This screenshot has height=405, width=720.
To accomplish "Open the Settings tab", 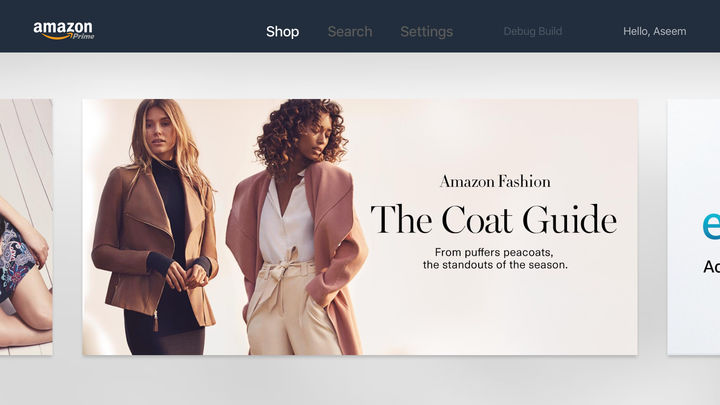I will click(x=427, y=32).
